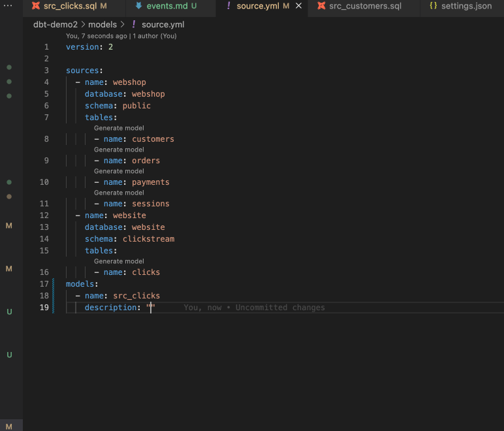Click source.yml in the breadcrumb

click(x=163, y=24)
